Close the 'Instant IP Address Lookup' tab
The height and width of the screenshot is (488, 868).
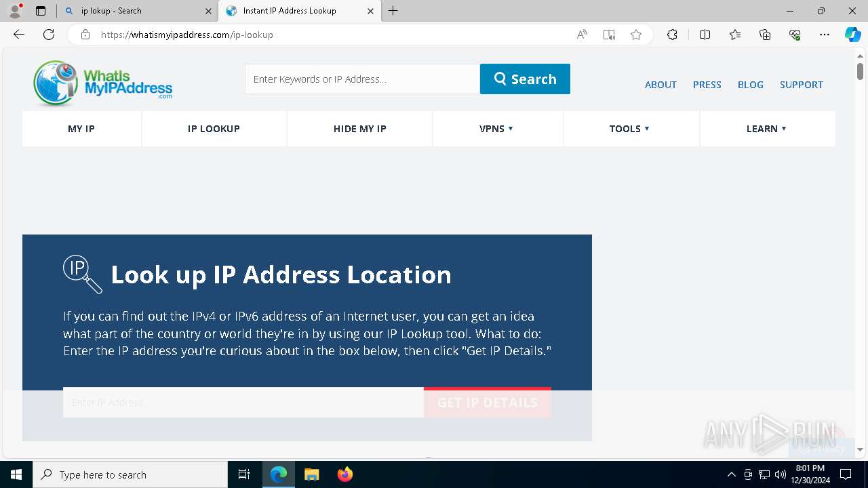click(x=370, y=11)
